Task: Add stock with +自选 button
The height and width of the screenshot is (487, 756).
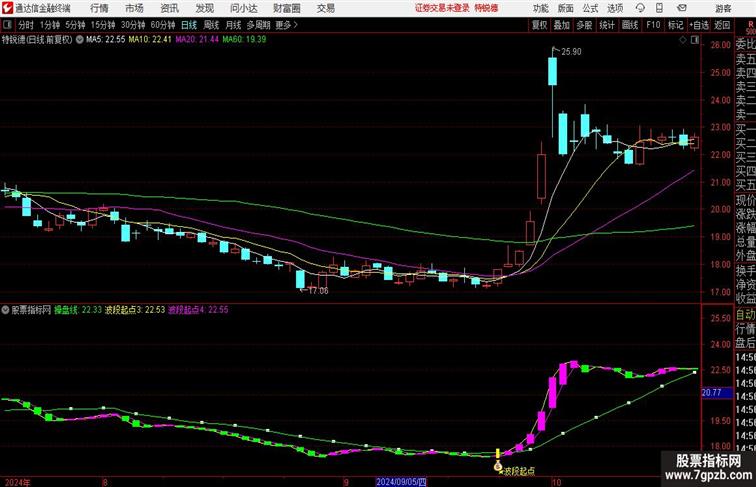Action: tap(699, 25)
